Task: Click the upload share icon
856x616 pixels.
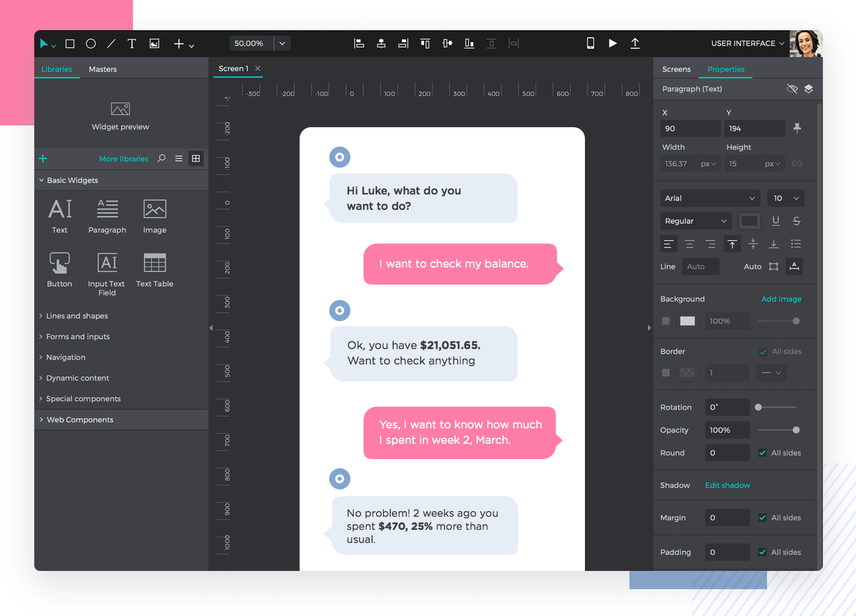Action: [x=635, y=43]
